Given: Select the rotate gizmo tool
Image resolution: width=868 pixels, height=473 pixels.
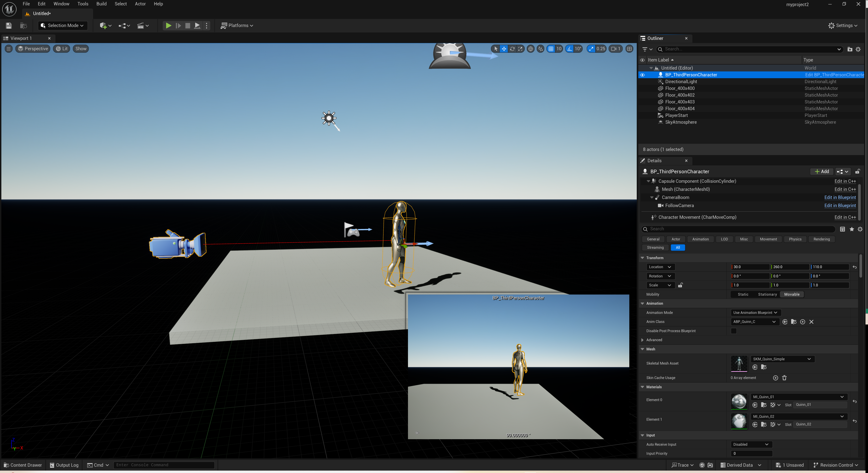Looking at the screenshot, I should pyautogui.click(x=512, y=49).
